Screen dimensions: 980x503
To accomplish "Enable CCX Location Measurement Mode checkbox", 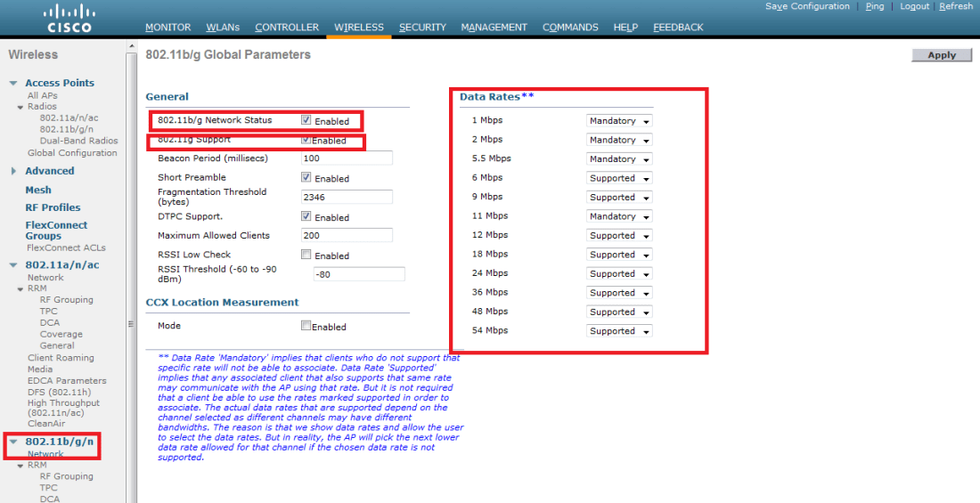I will point(306,326).
